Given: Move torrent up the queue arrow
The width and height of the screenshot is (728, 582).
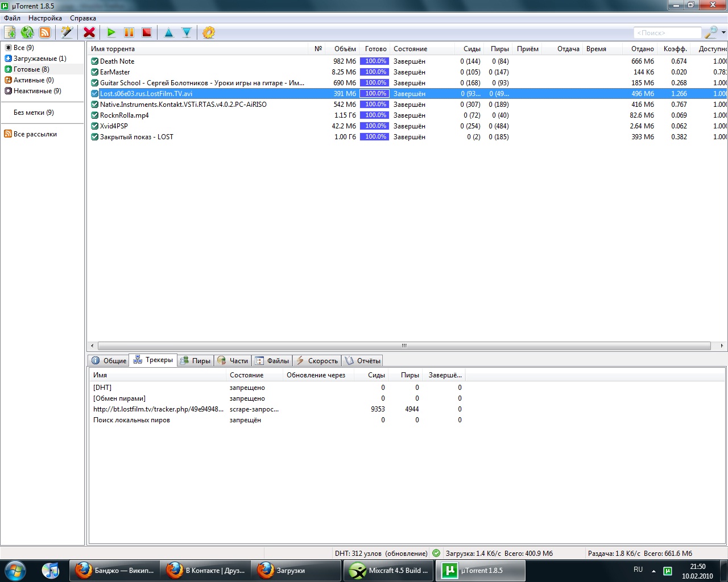Looking at the screenshot, I should (x=169, y=32).
